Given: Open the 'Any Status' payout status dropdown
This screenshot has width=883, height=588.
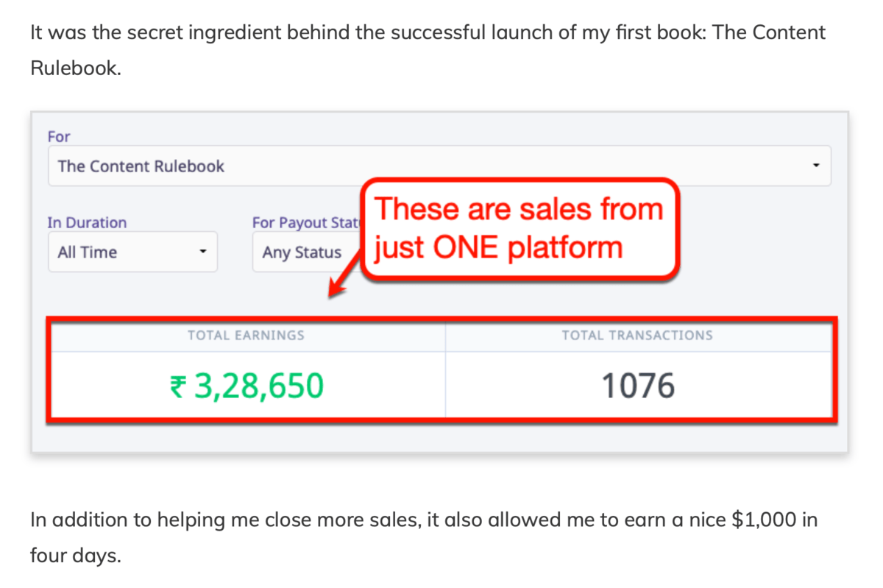Looking at the screenshot, I should coord(302,252).
